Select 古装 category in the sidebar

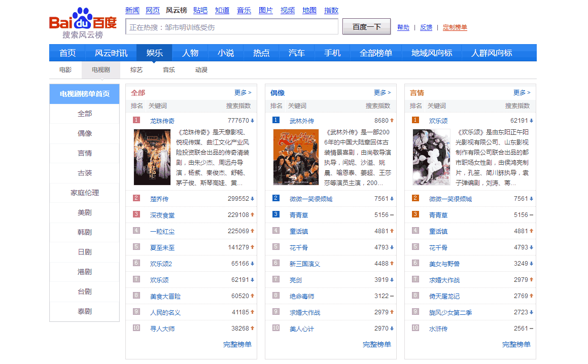[84, 173]
